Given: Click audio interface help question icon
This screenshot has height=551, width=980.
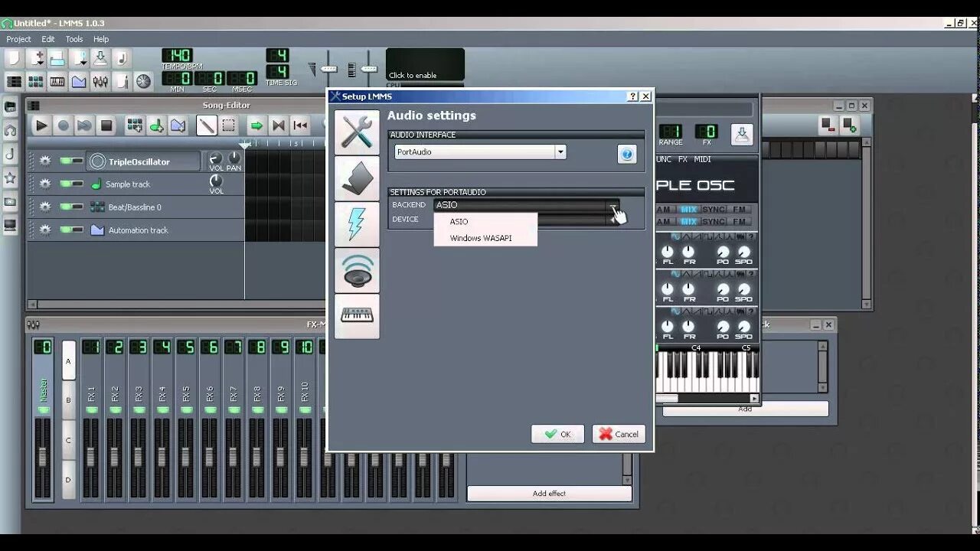Looking at the screenshot, I should [x=626, y=154].
